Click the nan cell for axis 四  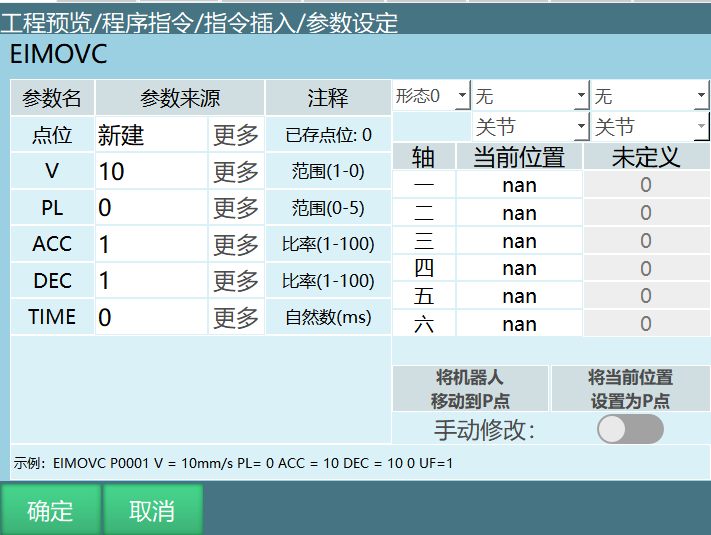coord(519,268)
